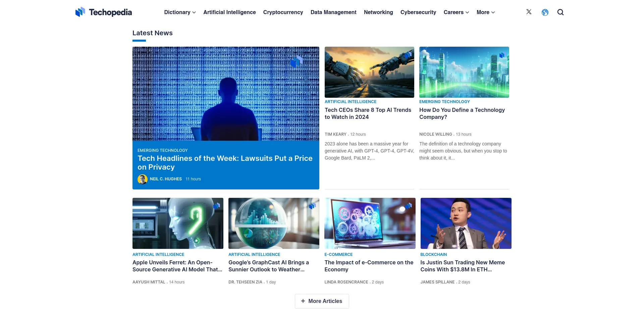Click excerpt starting 'The definition of a technology'

point(463,151)
